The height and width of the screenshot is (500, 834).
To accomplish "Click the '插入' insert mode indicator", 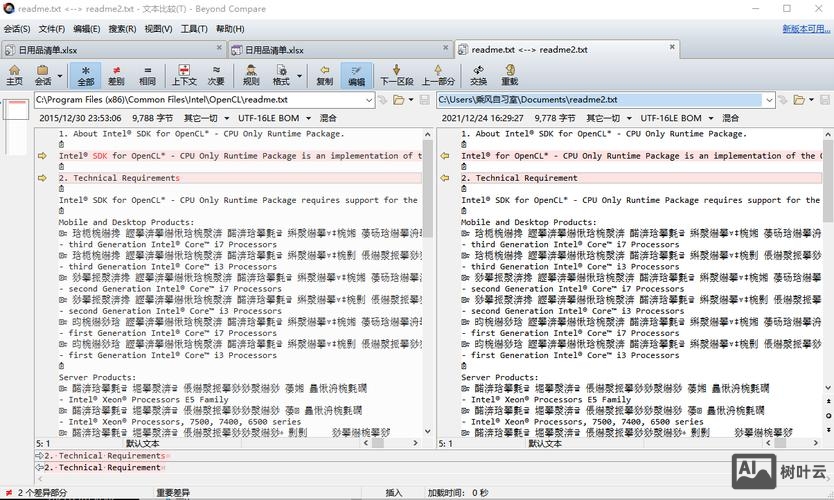I will (x=394, y=493).
